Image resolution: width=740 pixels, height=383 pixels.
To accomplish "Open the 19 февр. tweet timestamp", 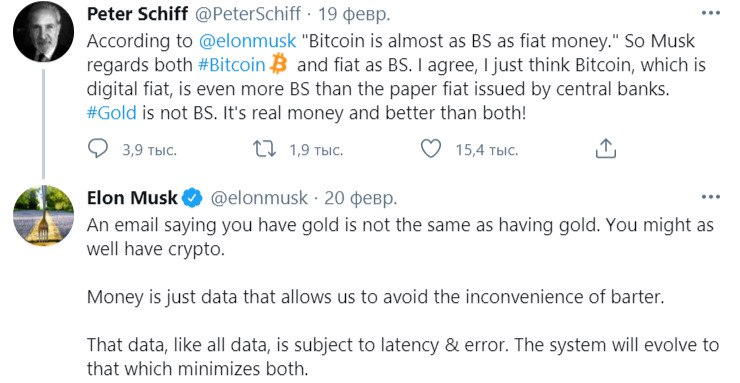I will tap(354, 15).
